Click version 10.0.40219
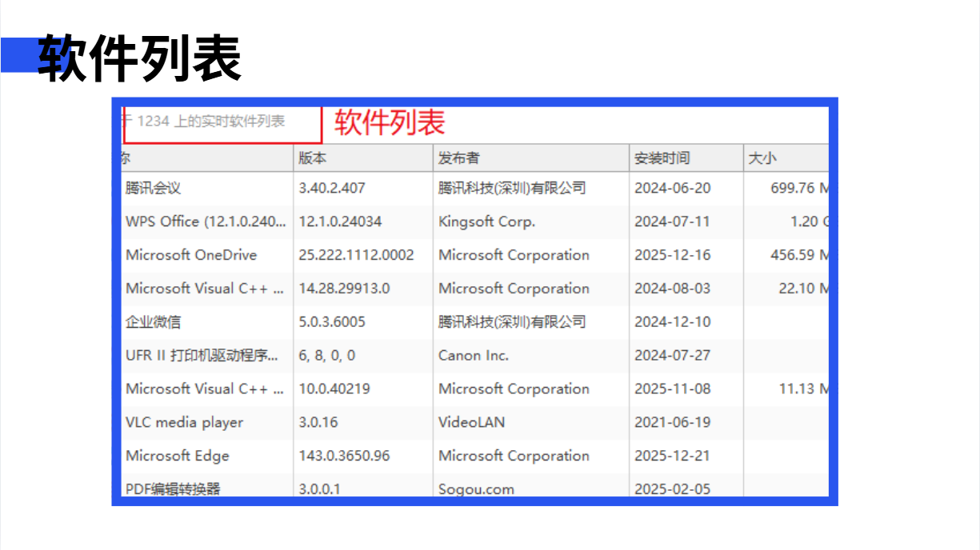This screenshot has width=980, height=550. click(334, 389)
